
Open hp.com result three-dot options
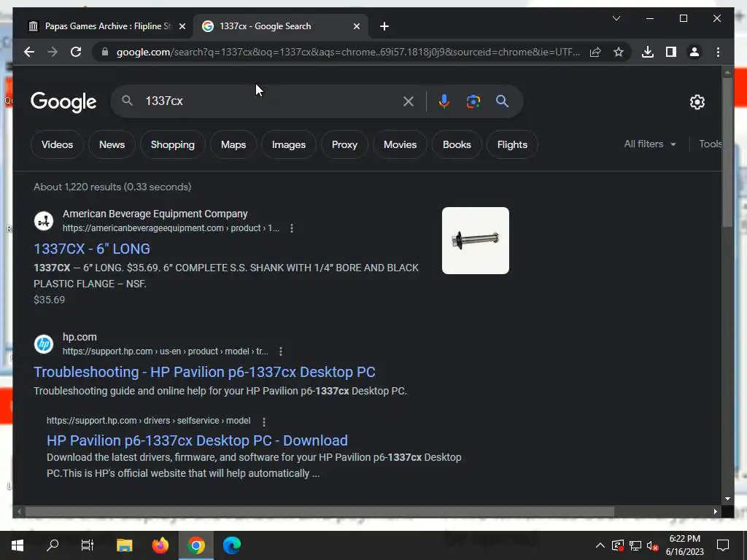coord(281,351)
